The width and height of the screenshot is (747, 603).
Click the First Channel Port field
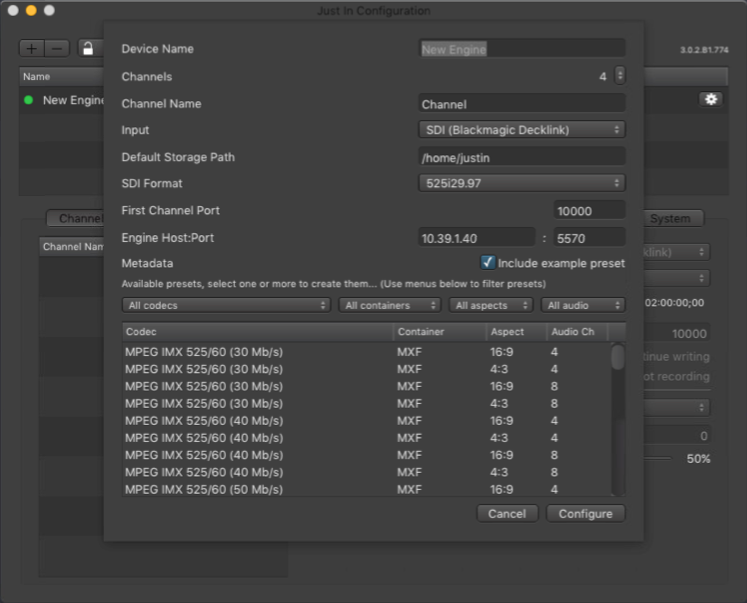click(x=589, y=211)
